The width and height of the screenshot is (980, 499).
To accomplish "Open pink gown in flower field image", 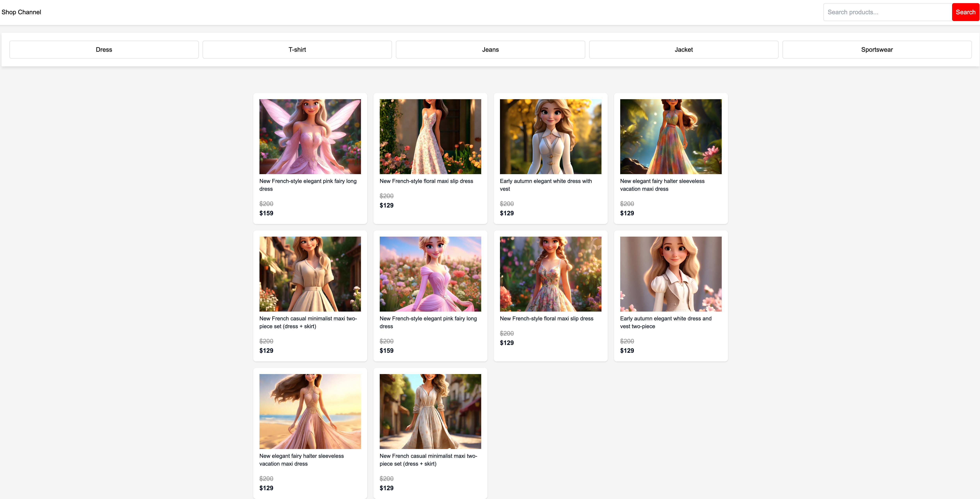I will pos(430,274).
